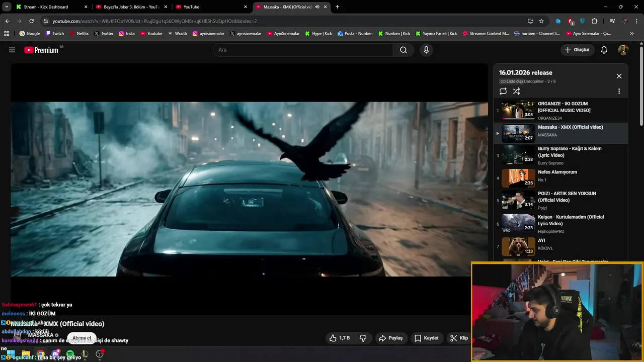The width and height of the screenshot is (644, 362).
Task: Play Burry Soprano - Kağıt & Kalem video
Action: pyautogui.click(x=561, y=155)
